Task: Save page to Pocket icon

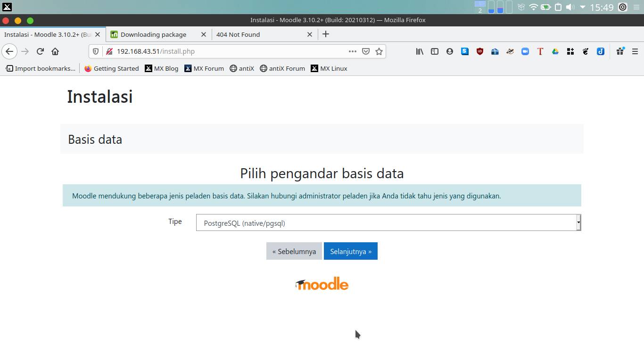Action: click(366, 51)
